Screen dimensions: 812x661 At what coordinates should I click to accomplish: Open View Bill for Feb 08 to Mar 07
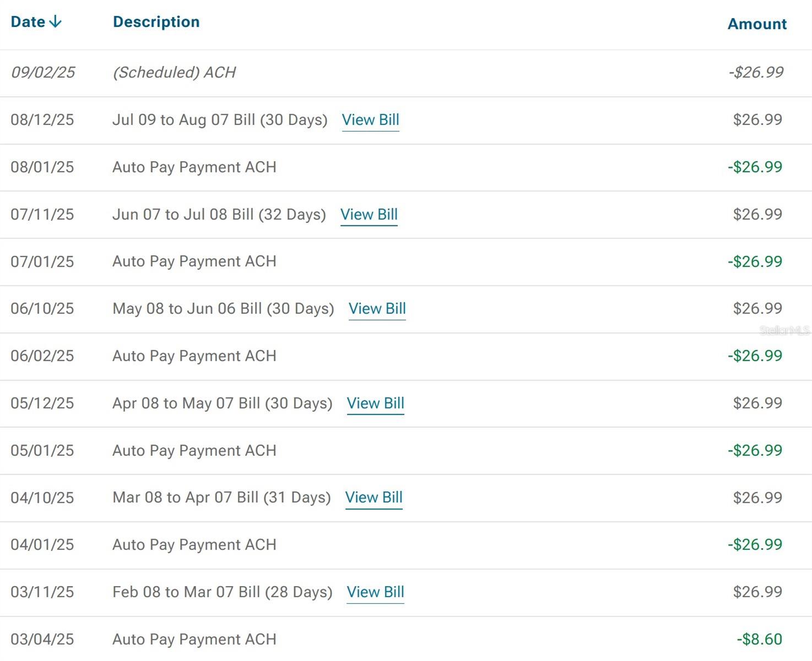(375, 592)
